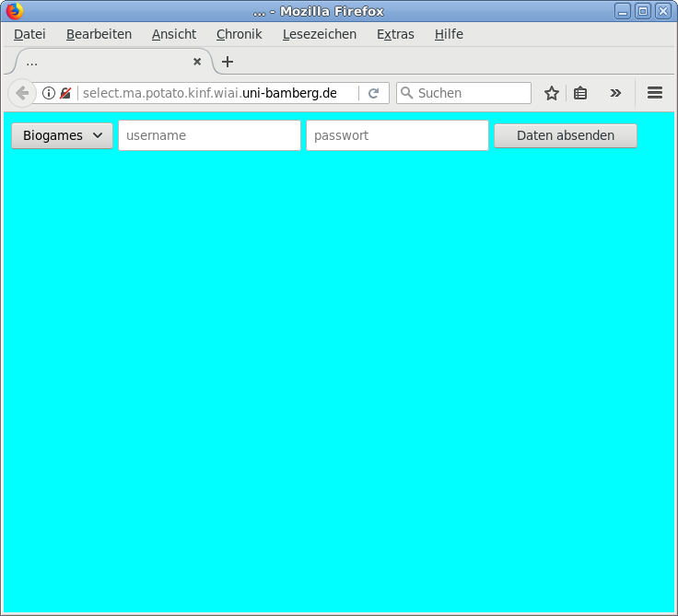Click the insecure connection lock icon
The image size is (678, 616).
coord(65,93)
